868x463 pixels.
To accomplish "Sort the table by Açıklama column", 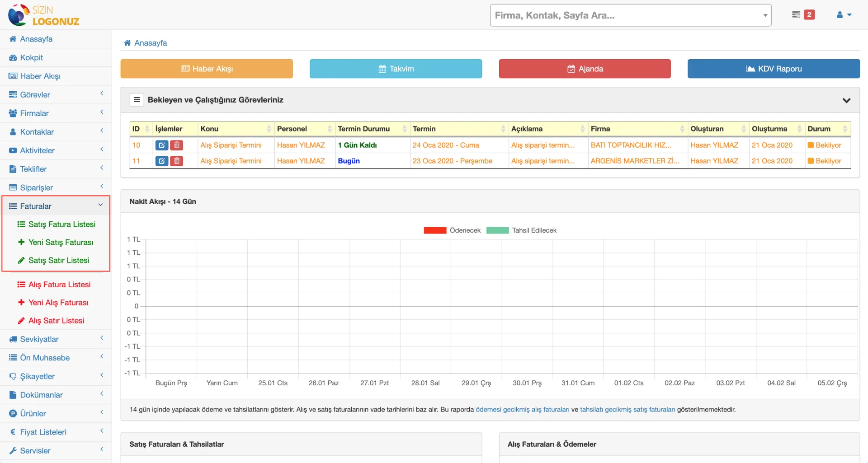I will tap(548, 129).
